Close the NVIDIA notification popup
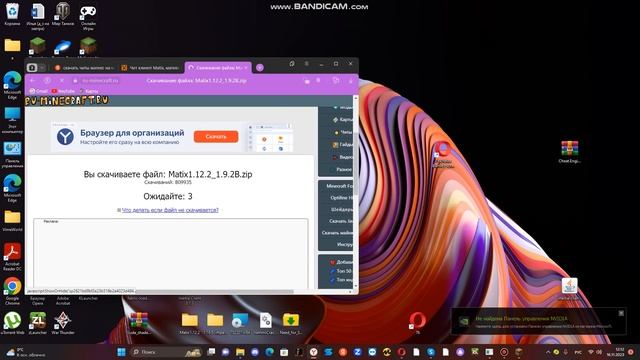This screenshot has height=360, width=640. (621, 313)
